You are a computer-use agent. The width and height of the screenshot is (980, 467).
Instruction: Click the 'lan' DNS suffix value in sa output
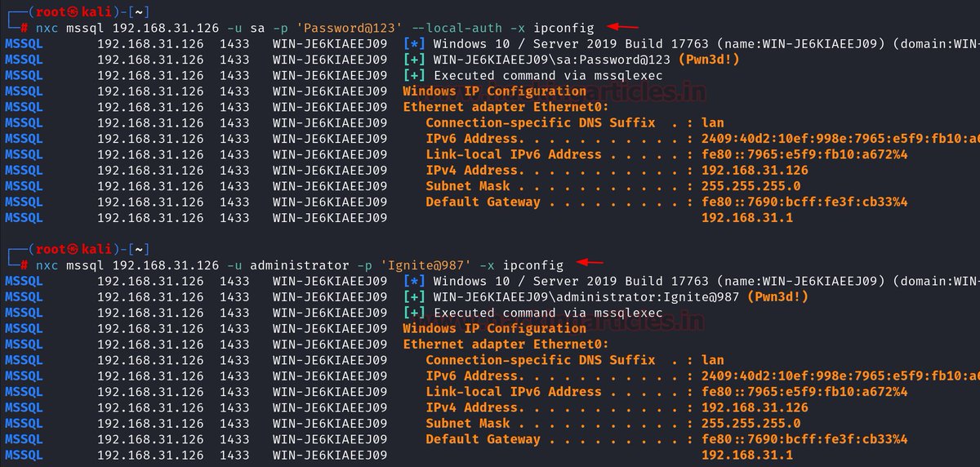713,122
